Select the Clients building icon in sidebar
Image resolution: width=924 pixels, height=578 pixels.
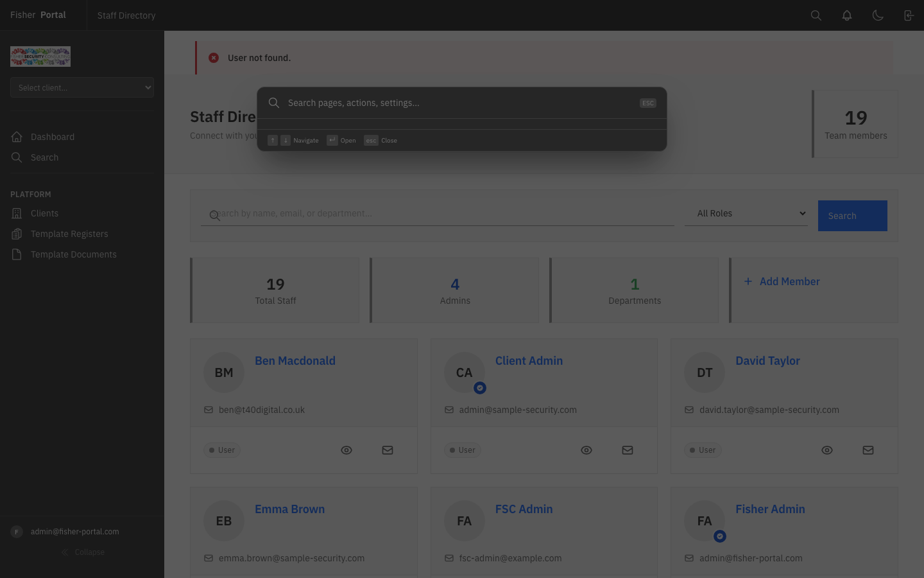17,213
